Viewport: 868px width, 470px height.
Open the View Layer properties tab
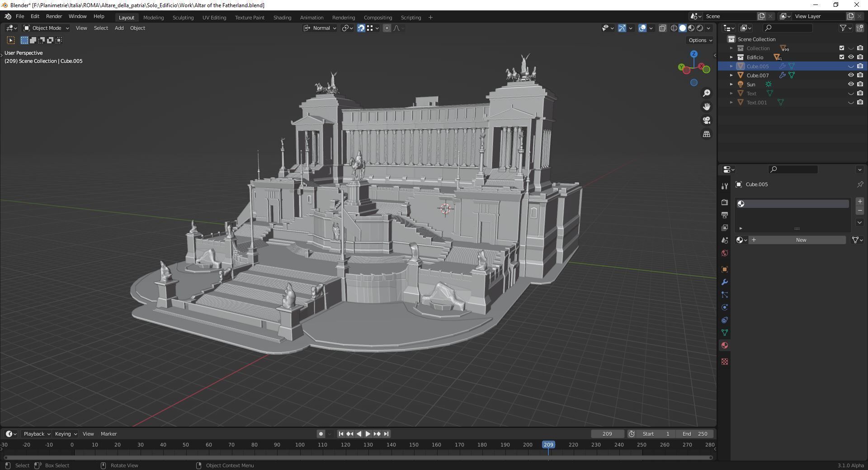(x=725, y=228)
